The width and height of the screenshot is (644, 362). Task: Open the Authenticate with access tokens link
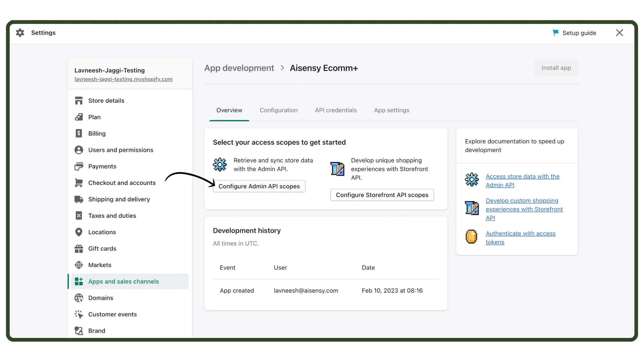521,238
